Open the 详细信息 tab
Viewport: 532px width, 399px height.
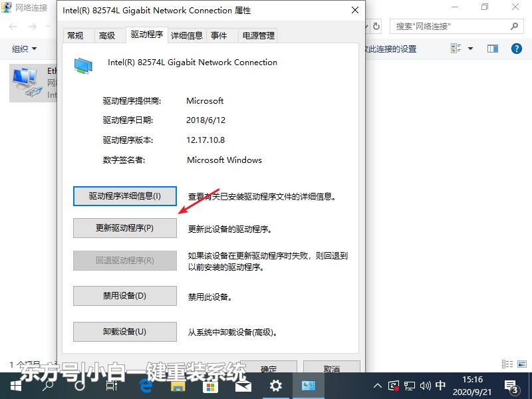[187, 35]
